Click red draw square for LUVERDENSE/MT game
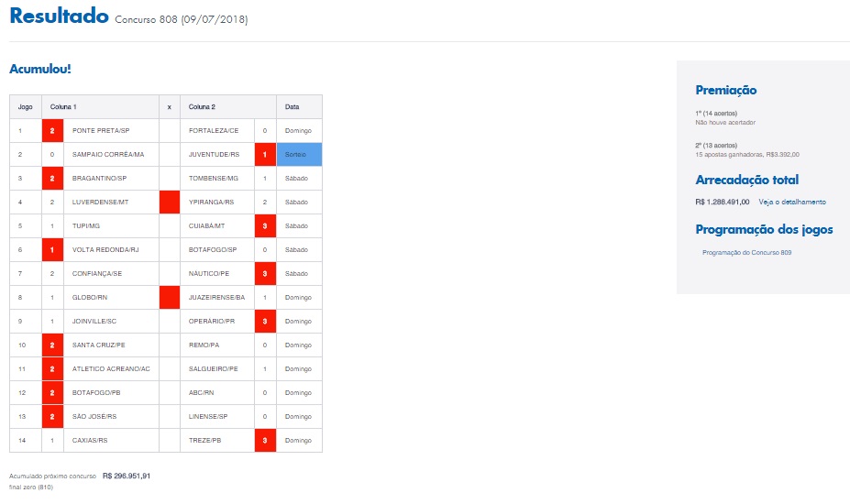 [169, 202]
